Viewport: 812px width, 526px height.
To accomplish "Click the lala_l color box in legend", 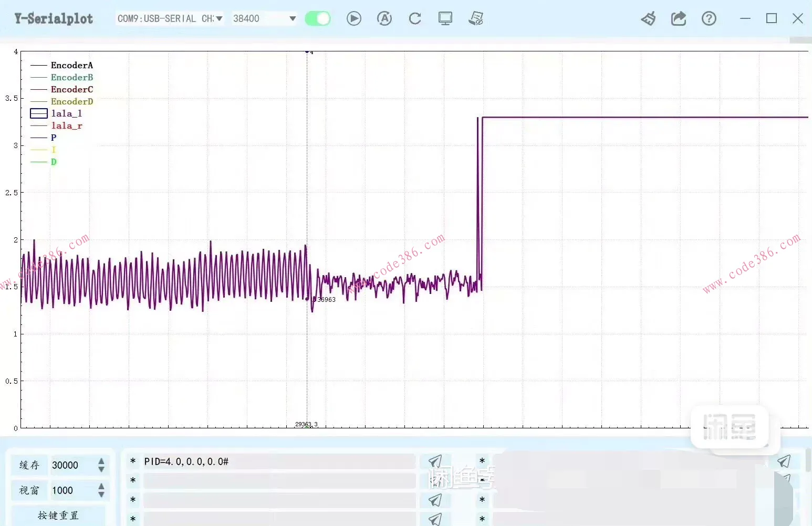I will coord(39,113).
